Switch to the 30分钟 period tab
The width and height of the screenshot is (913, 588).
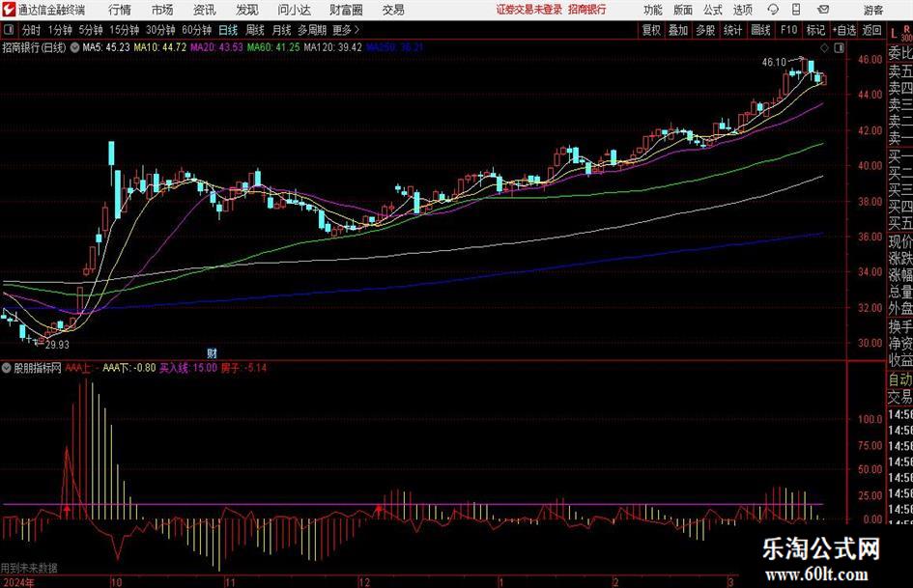pyautogui.click(x=160, y=30)
